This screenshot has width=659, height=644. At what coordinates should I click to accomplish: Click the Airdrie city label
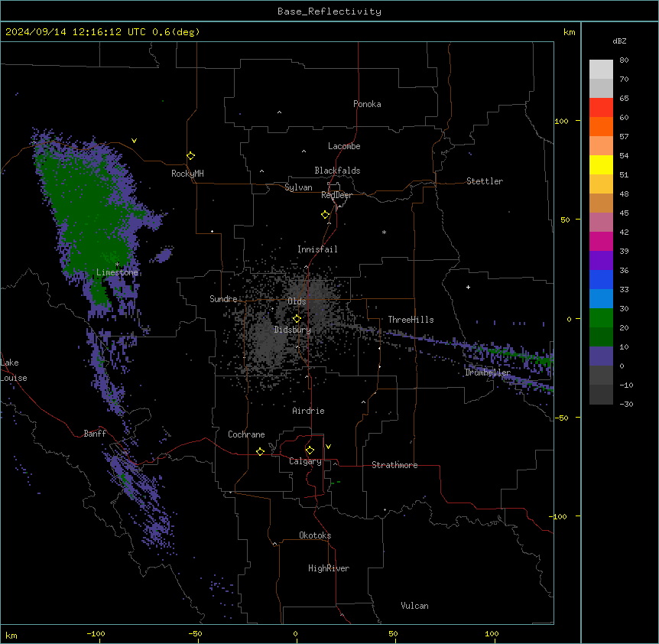tap(308, 411)
